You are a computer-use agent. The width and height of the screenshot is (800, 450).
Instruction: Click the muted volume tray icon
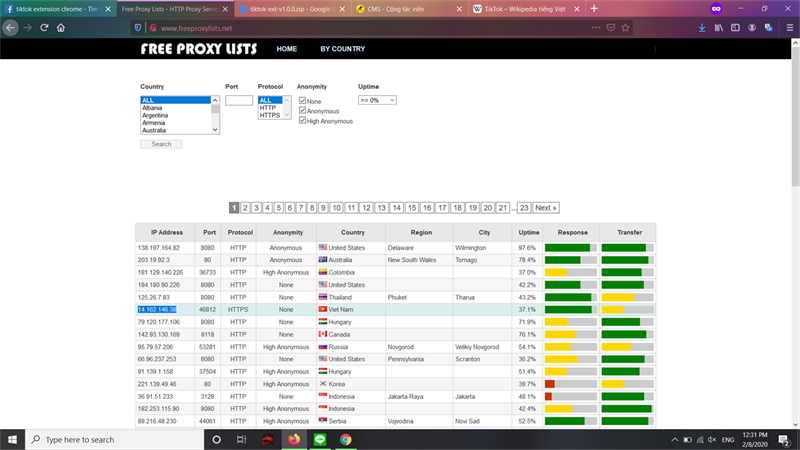tap(712, 440)
